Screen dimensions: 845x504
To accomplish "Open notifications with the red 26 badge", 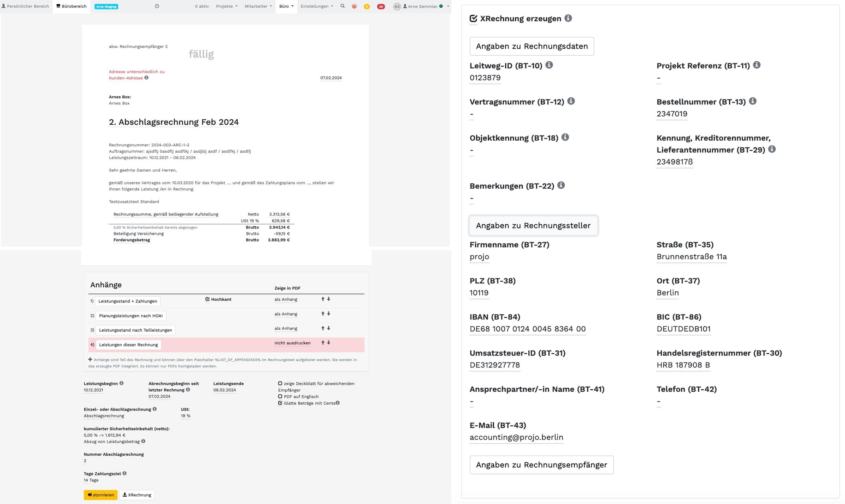I will coord(380,6).
